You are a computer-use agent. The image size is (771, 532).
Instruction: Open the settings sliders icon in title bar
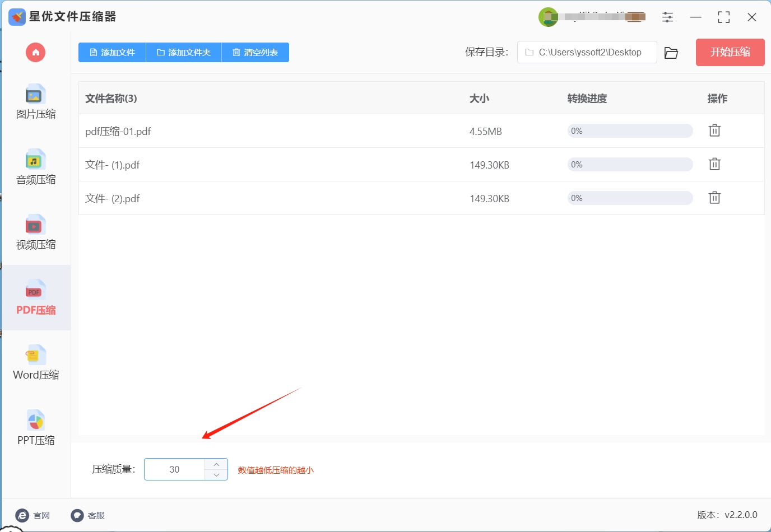pos(667,17)
